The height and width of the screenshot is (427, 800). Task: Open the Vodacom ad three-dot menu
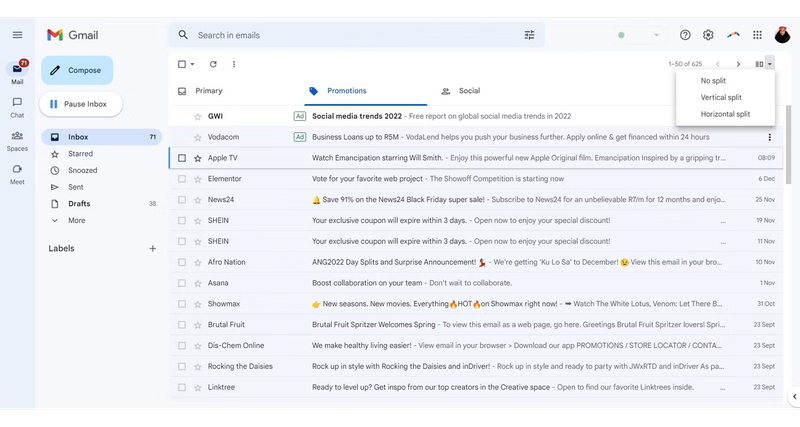click(769, 137)
